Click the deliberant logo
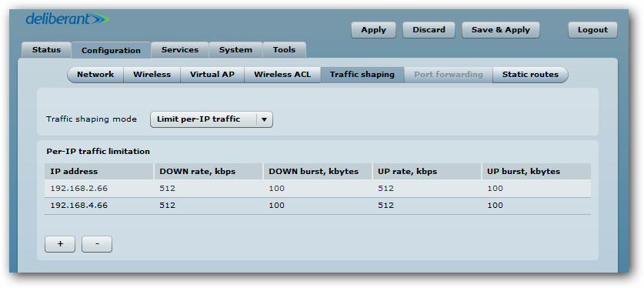 (68, 19)
